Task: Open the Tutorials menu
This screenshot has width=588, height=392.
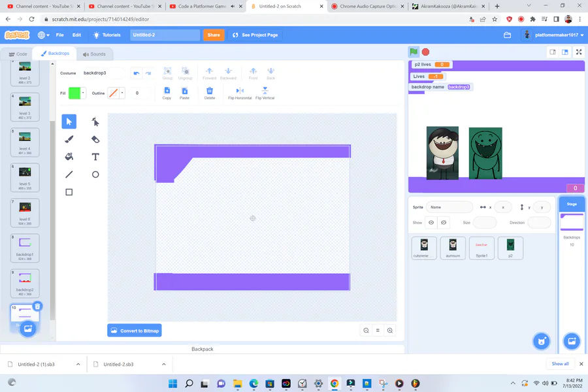Action: coord(107,35)
